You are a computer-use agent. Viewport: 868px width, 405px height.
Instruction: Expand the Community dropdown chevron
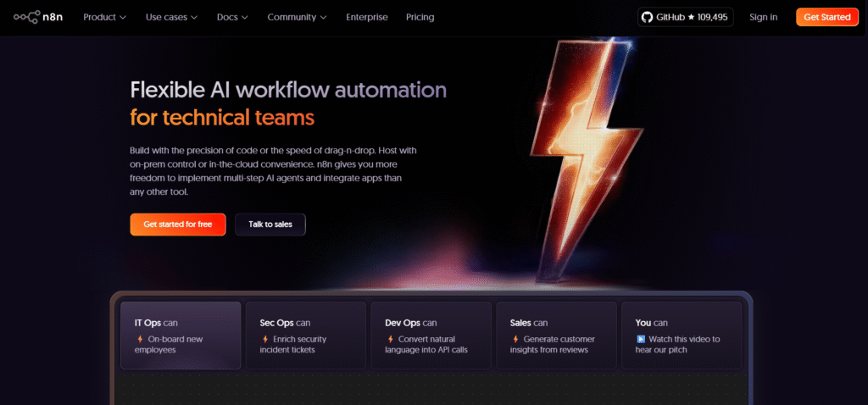click(323, 18)
